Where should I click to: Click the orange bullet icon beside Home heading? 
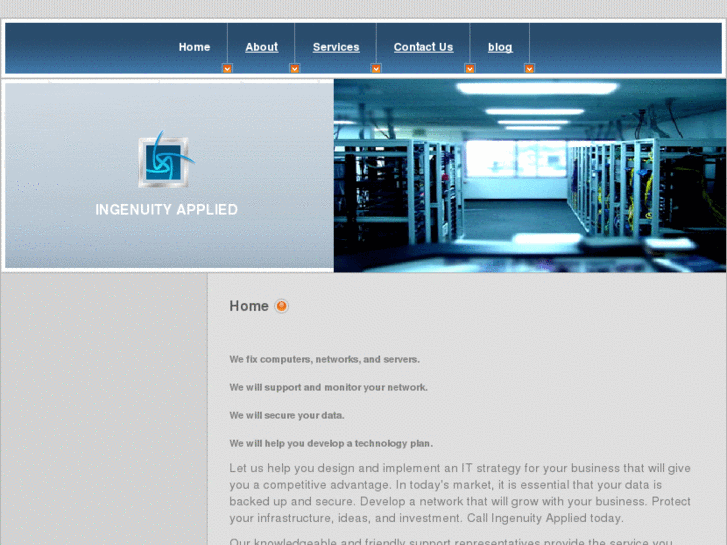[281, 306]
